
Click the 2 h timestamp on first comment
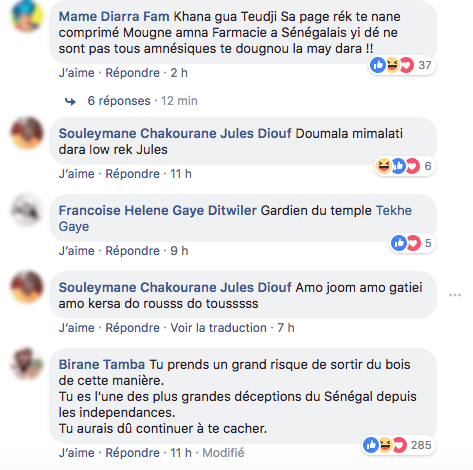pyautogui.click(x=179, y=73)
